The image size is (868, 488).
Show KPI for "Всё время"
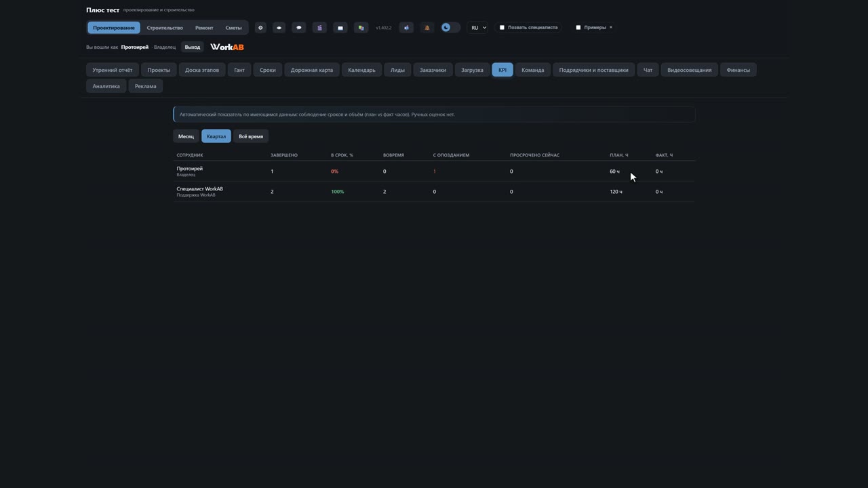pos(251,136)
